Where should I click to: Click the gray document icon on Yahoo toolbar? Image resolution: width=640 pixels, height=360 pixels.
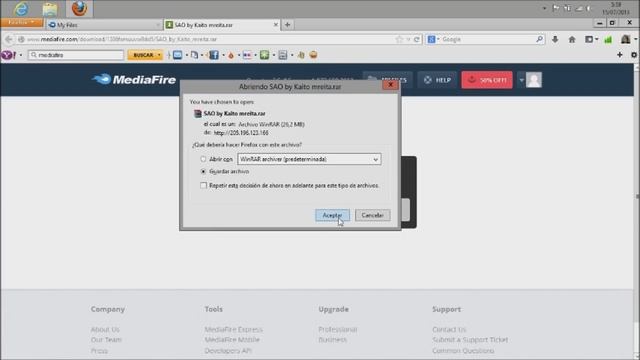(x=283, y=55)
